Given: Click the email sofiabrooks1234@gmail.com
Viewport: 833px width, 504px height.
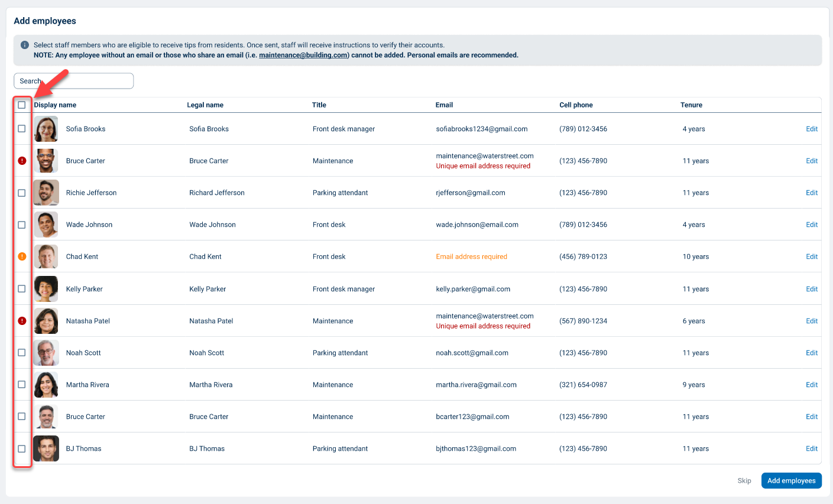Looking at the screenshot, I should tap(482, 129).
